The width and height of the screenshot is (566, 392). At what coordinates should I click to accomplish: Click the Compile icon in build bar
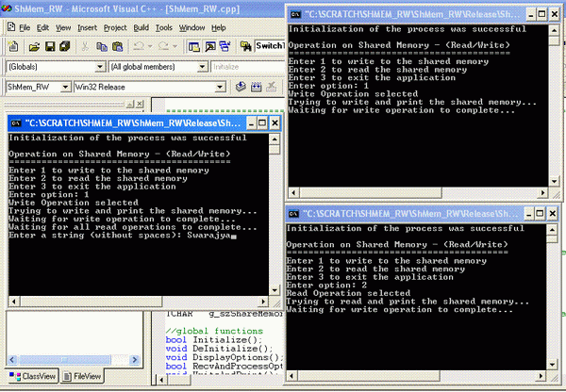241,87
